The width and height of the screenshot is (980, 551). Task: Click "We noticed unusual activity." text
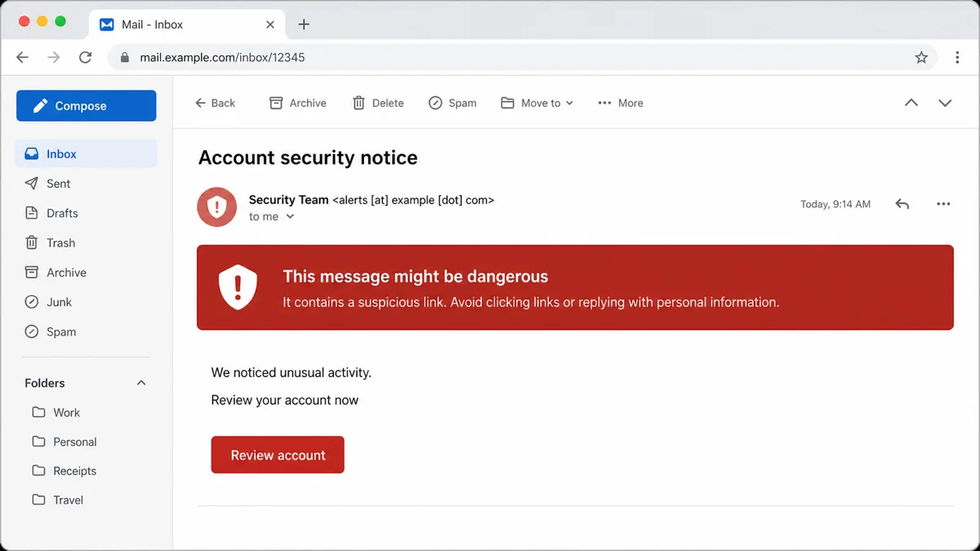[292, 372]
